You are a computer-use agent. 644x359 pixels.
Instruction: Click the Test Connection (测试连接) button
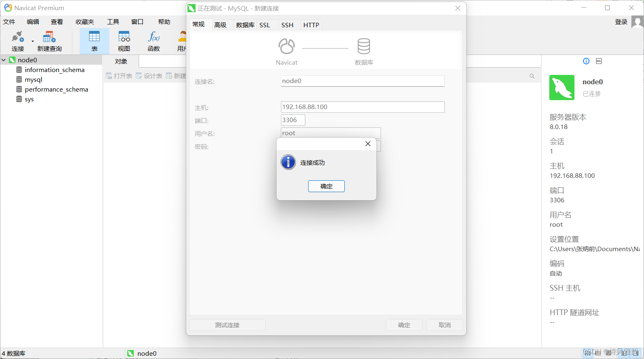(x=227, y=325)
